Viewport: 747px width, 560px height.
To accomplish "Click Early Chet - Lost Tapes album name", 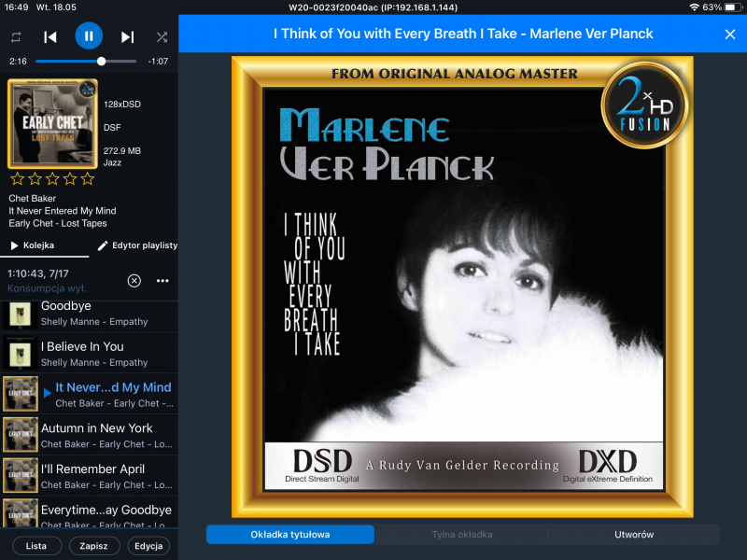I will tap(58, 223).
